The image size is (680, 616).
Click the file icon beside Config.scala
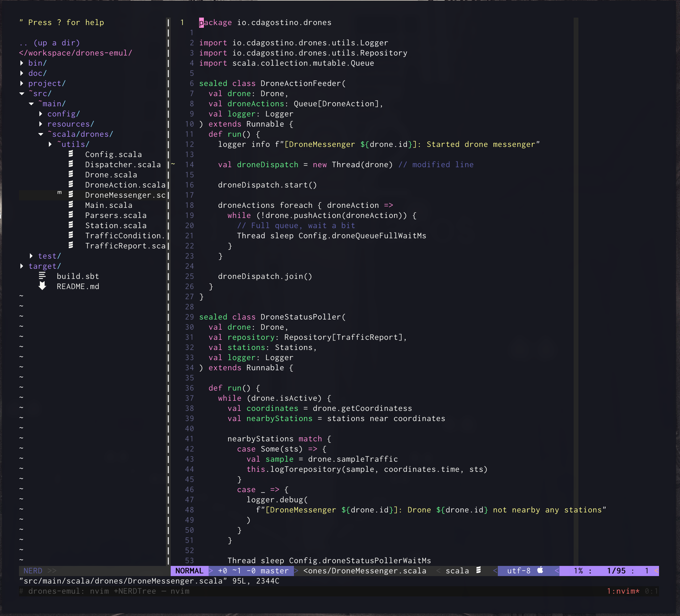click(x=71, y=154)
